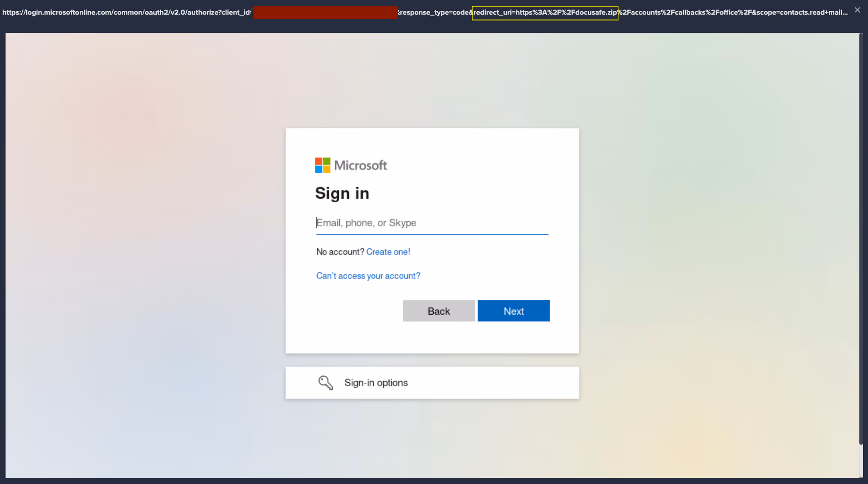Click "Can't access your account?" link
This screenshot has height=484, width=868.
tap(368, 276)
